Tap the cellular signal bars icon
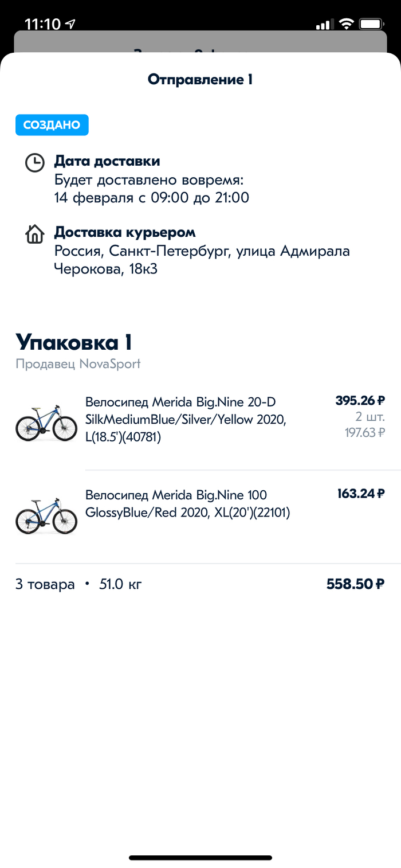 [324, 25]
